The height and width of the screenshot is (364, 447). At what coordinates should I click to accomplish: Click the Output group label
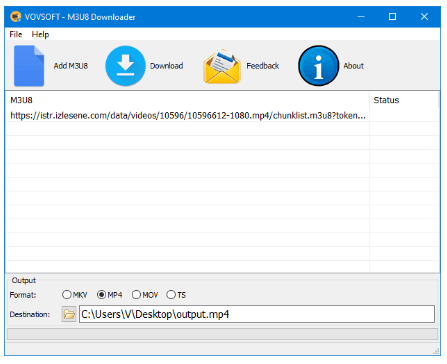coord(24,280)
